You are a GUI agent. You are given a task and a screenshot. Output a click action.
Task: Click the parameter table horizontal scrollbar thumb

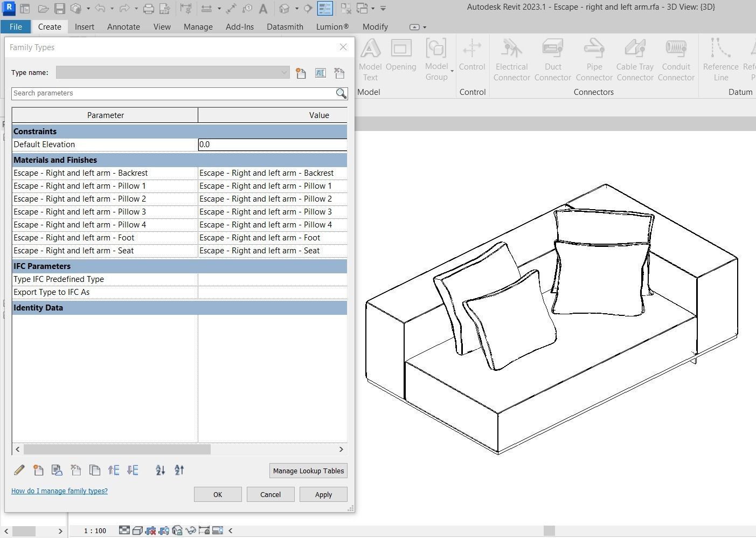[x=117, y=449]
